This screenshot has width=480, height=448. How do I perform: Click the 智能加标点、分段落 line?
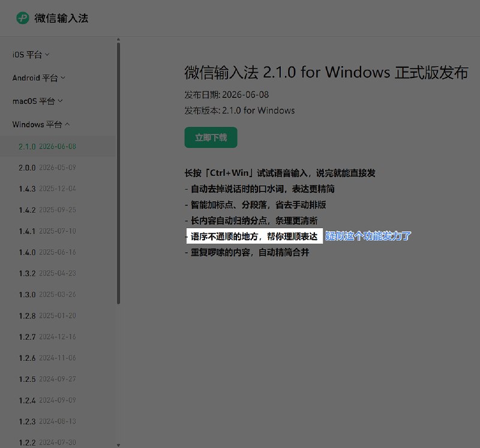256,205
